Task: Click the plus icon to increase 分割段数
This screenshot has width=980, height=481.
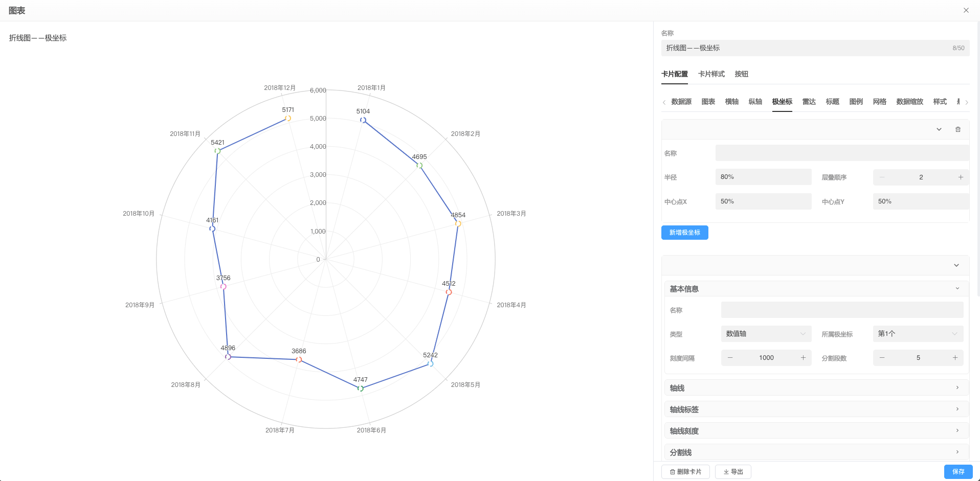Action: 954,358
